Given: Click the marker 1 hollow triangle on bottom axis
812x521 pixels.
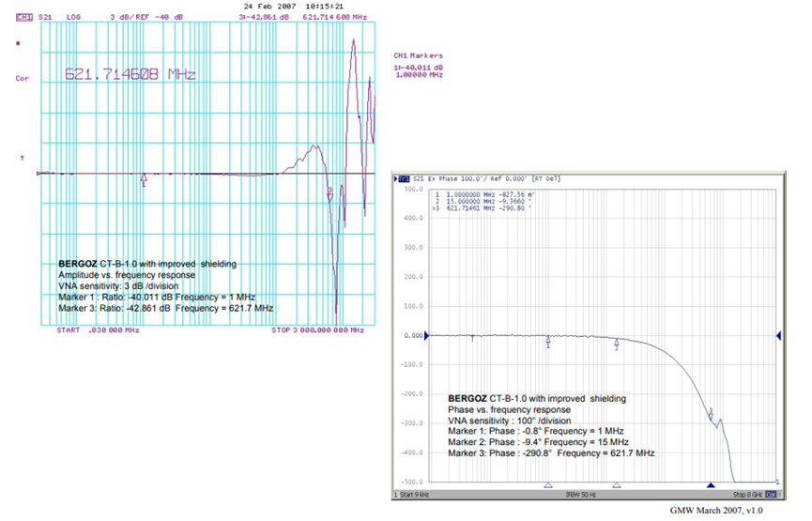Looking at the screenshot, I should pos(548,485).
